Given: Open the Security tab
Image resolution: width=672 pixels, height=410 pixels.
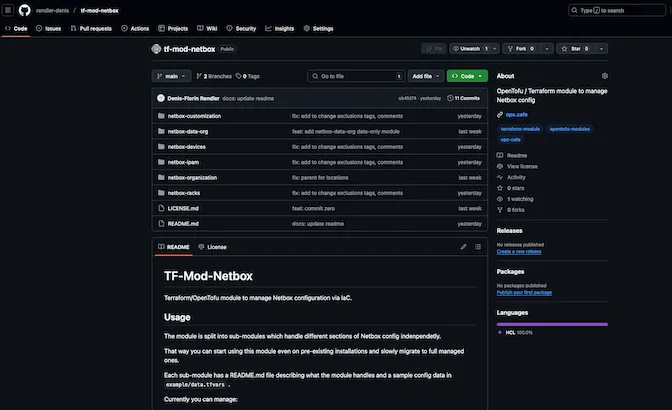Looking at the screenshot, I should pos(241,29).
